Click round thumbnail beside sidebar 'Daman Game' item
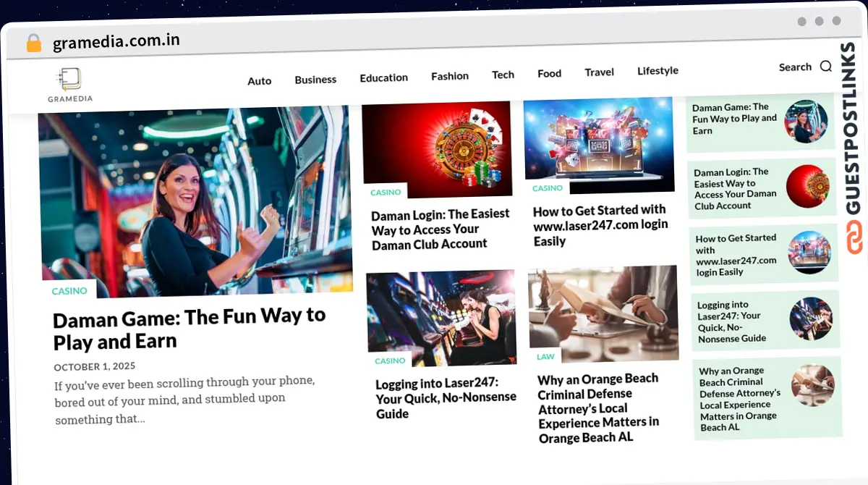Image resolution: width=868 pixels, height=485 pixels. point(806,121)
